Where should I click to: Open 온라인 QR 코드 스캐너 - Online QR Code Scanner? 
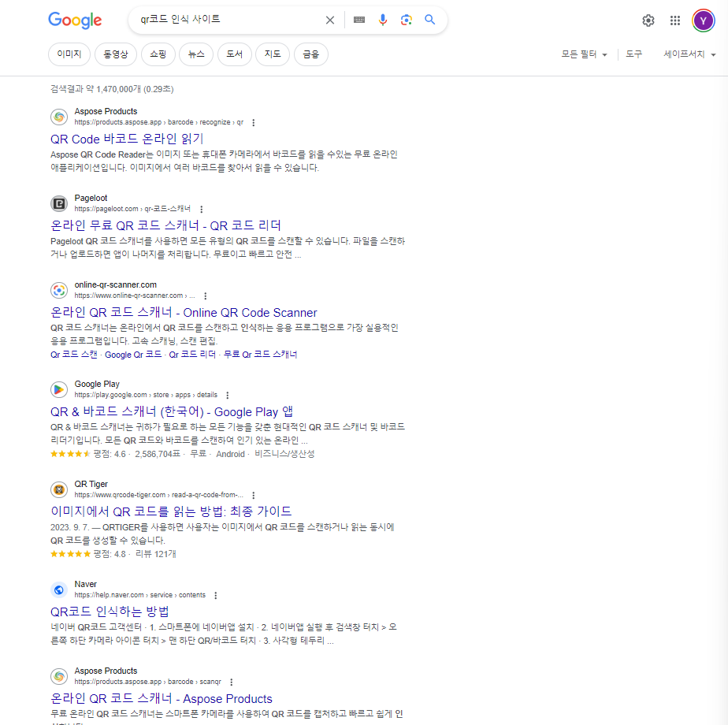coord(184,313)
